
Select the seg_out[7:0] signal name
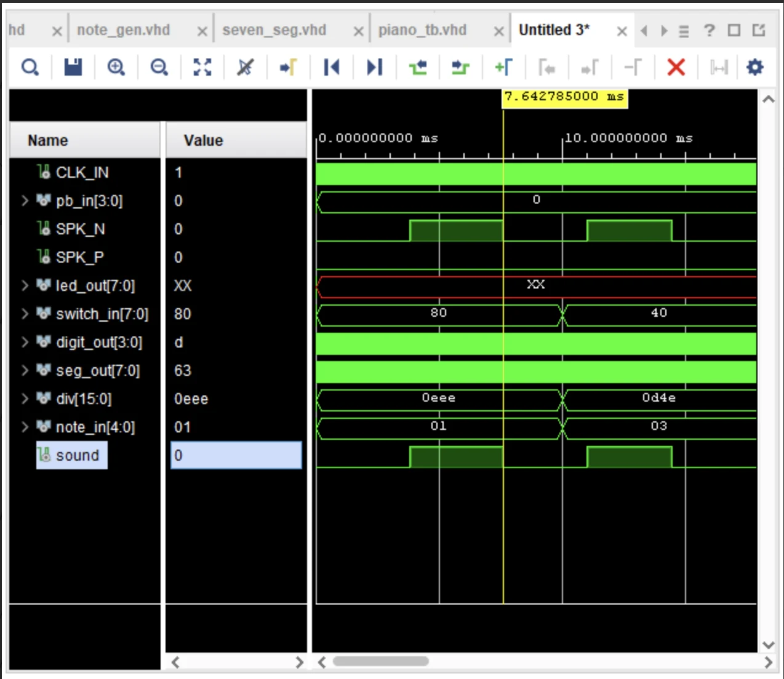(x=98, y=370)
